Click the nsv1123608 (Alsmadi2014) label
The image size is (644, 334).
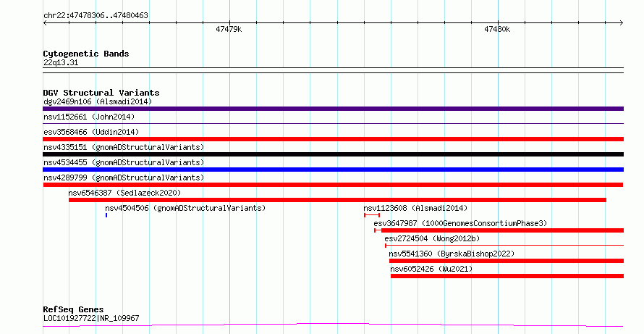(415, 208)
